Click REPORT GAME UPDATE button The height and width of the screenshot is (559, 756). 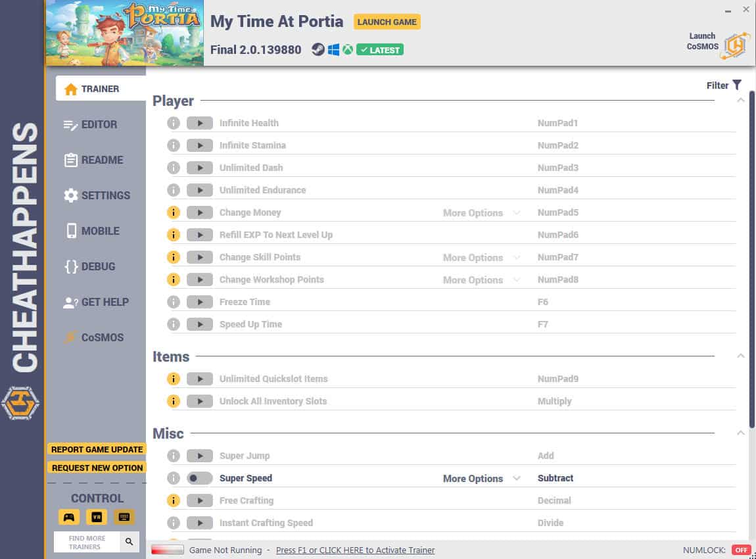click(x=97, y=449)
